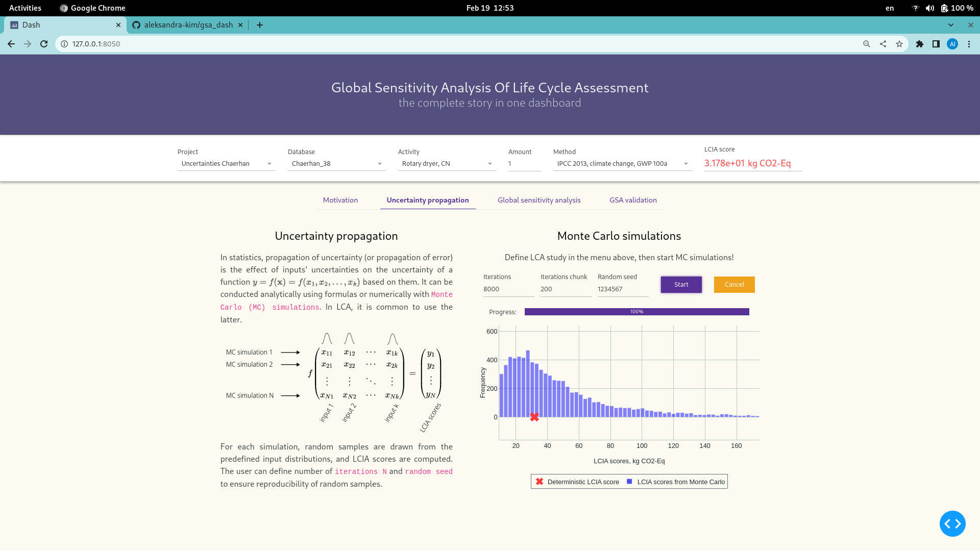Toggle the Chrome side panel icon

(x=936, y=44)
